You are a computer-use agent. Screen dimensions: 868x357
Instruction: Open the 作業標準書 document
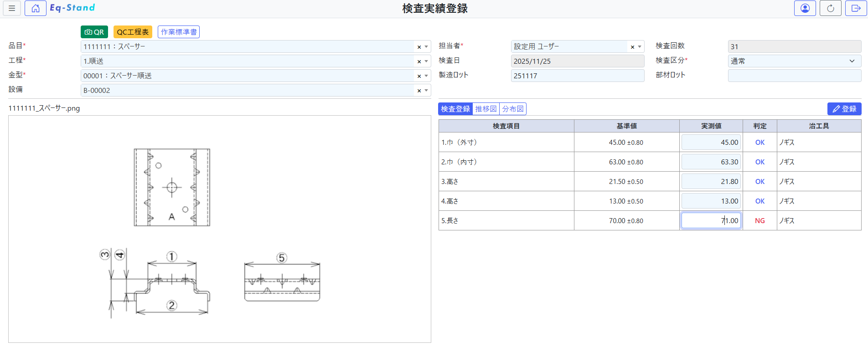coord(179,32)
